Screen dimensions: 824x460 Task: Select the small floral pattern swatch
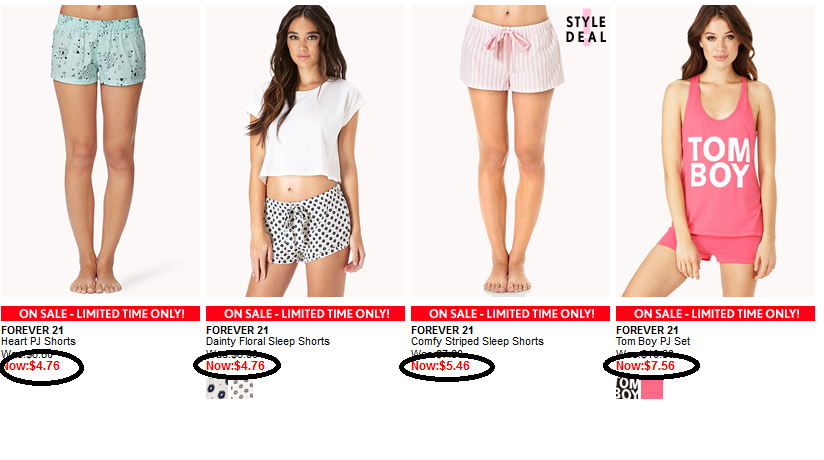click(x=242, y=389)
